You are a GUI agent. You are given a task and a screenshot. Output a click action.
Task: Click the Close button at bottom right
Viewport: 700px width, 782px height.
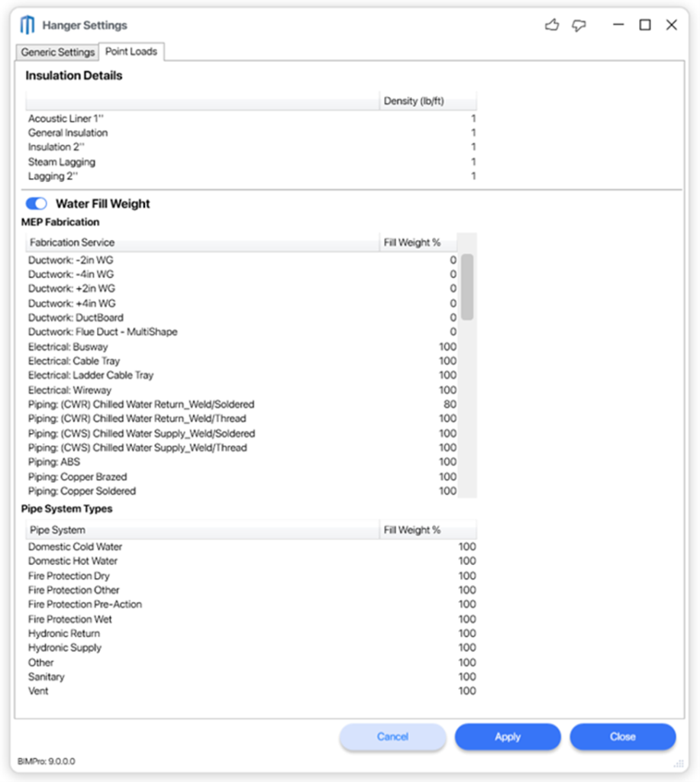622,737
